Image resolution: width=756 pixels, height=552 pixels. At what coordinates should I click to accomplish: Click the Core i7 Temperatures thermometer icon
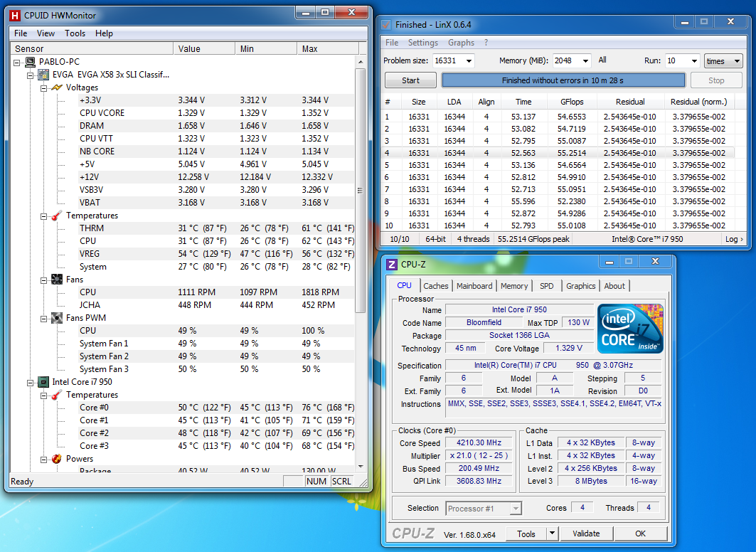(57, 395)
